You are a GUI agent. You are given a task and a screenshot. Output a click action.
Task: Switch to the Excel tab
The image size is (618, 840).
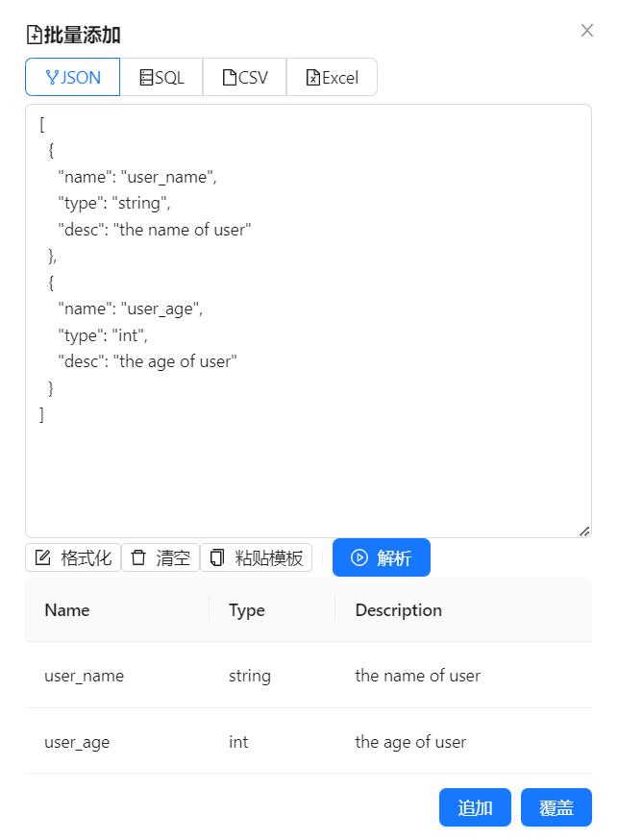[x=332, y=78]
